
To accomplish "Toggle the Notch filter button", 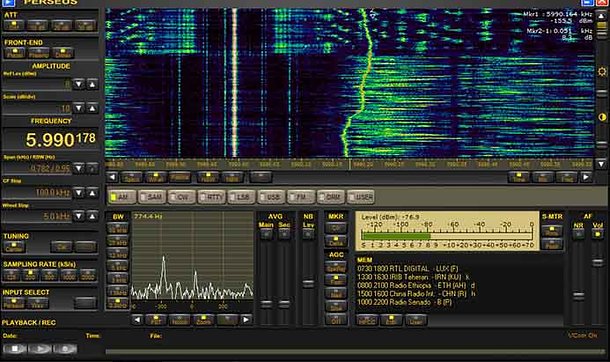I will click(179, 320).
